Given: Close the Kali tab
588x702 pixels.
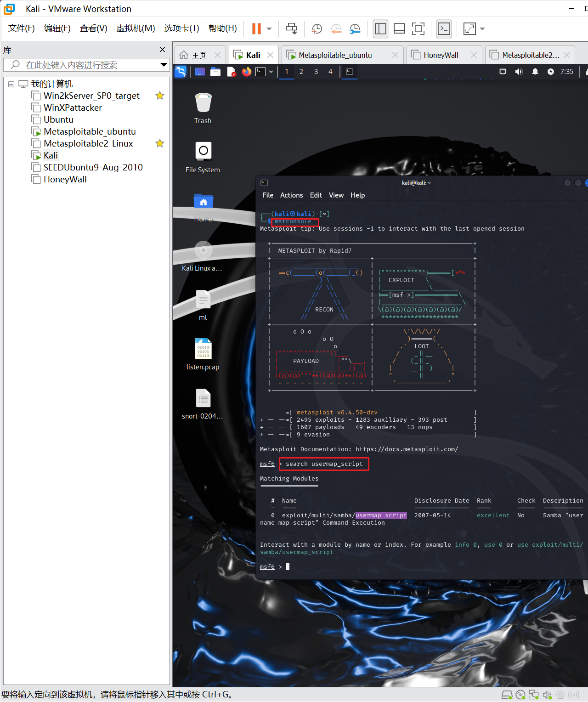Looking at the screenshot, I should pos(271,55).
